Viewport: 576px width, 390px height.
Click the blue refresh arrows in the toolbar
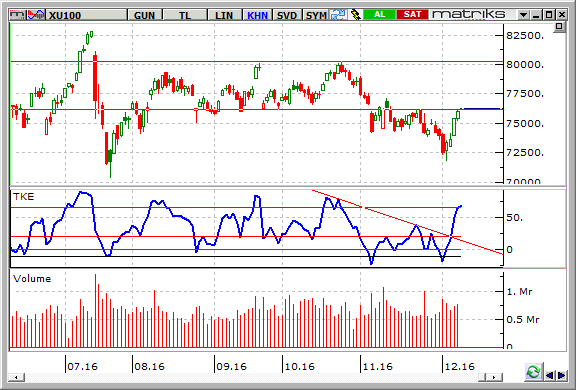[x=338, y=15]
